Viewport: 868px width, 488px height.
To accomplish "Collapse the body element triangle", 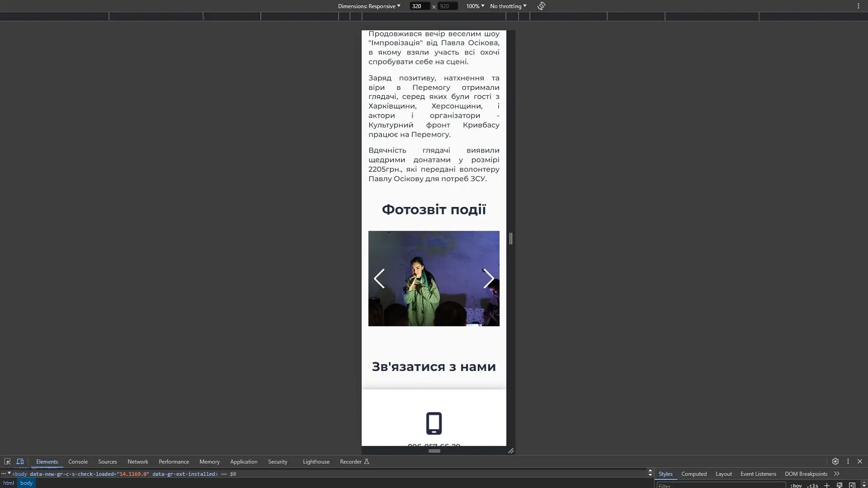I will (x=9, y=473).
